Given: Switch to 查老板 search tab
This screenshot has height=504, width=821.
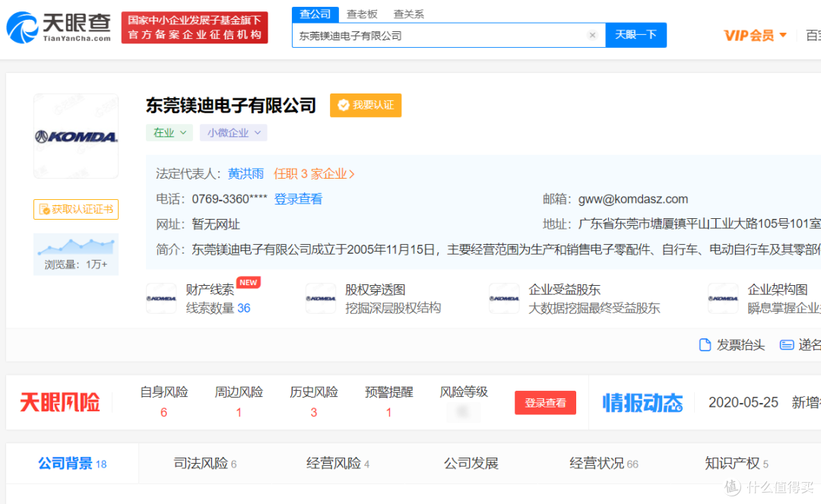Looking at the screenshot, I should (362, 14).
